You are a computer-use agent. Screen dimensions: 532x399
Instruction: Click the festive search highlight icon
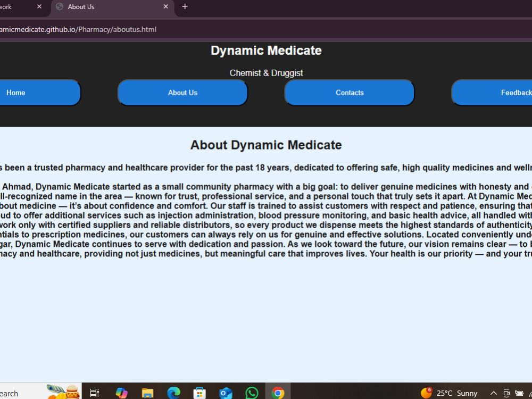click(63, 391)
